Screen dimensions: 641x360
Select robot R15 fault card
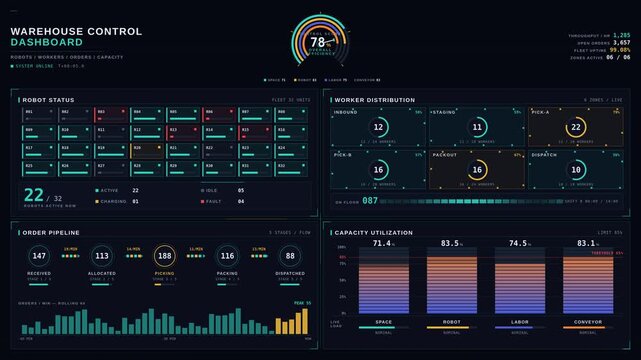click(x=256, y=133)
